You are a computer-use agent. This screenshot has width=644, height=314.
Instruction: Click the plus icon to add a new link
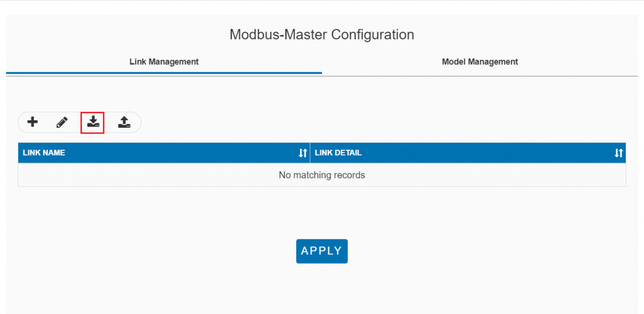[x=32, y=122]
